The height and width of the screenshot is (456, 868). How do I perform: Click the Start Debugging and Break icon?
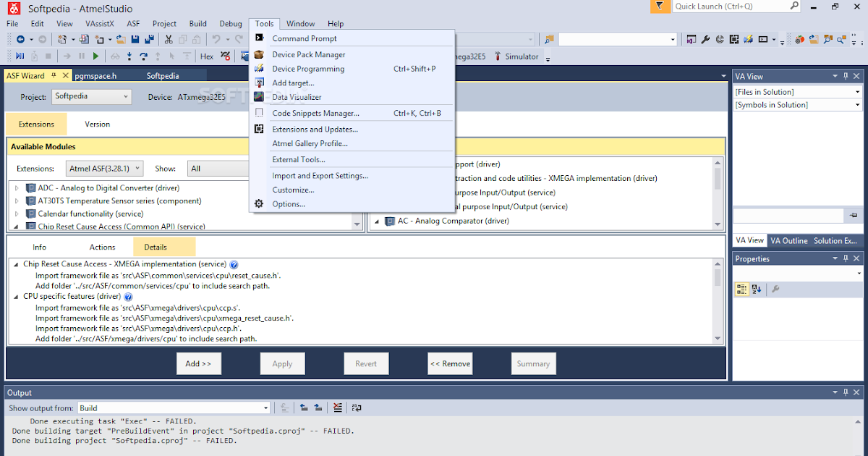coord(20,56)
